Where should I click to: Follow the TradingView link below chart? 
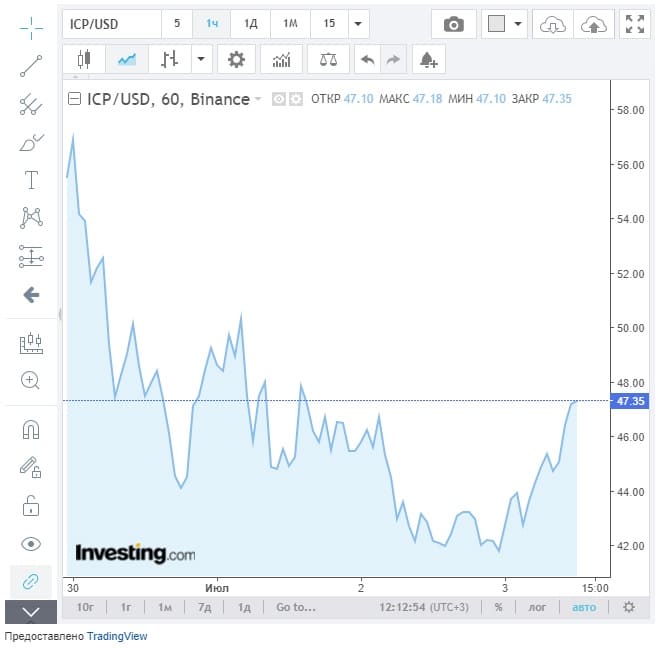[116, 636]
